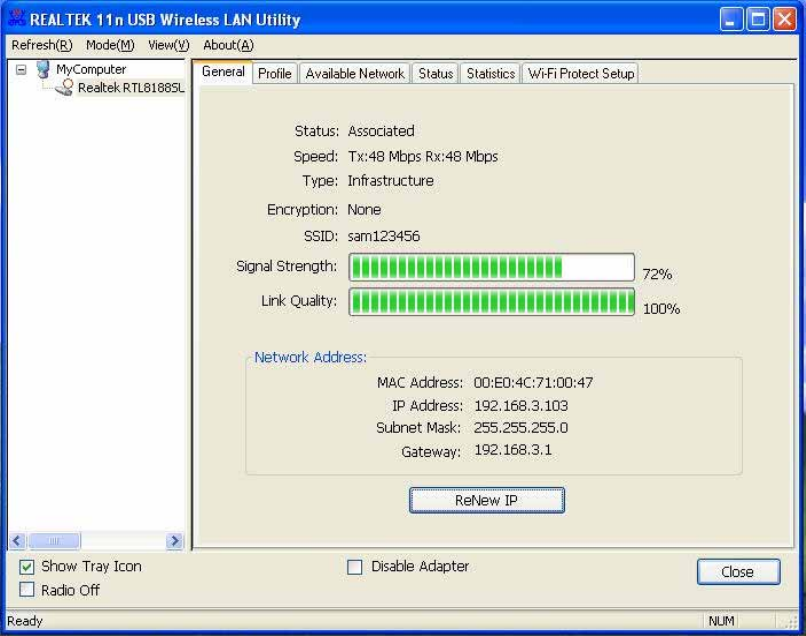Image resolution: width=806 pixels, height=636 pixels.
Task: Click the MyComputer icon in tree
Action: [x=43, y=69]
